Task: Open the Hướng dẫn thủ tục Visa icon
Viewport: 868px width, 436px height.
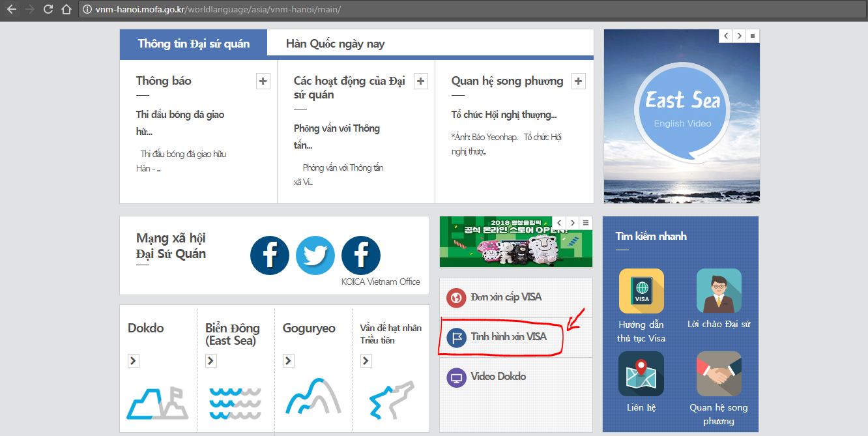Action: pyautogui.click(x=641, y=291)
